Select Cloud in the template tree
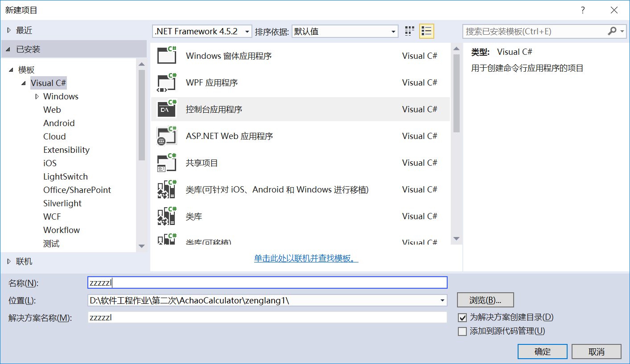 54,136
